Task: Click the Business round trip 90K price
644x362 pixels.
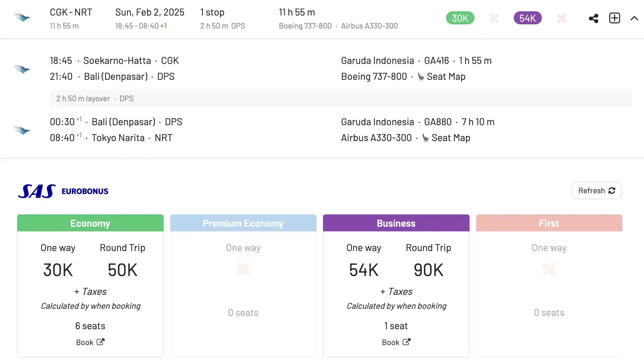Action: pyautogui.click(x=429, y=270)
